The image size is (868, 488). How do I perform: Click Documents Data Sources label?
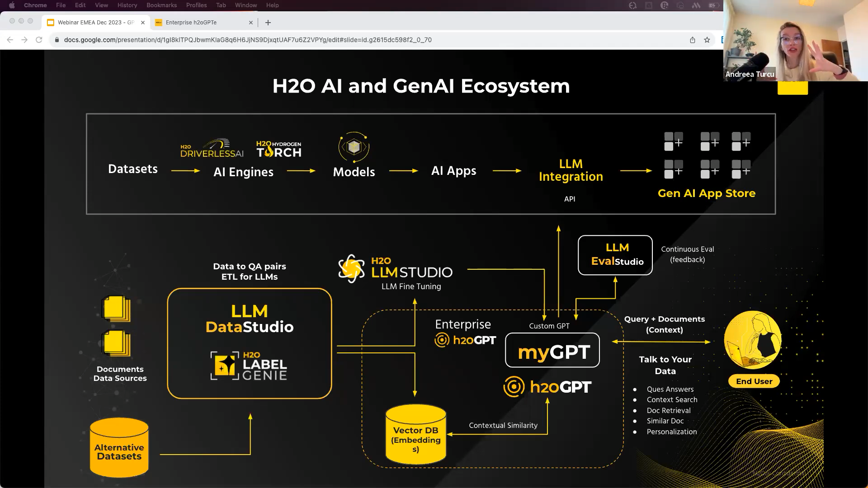[x=120, y=374]
